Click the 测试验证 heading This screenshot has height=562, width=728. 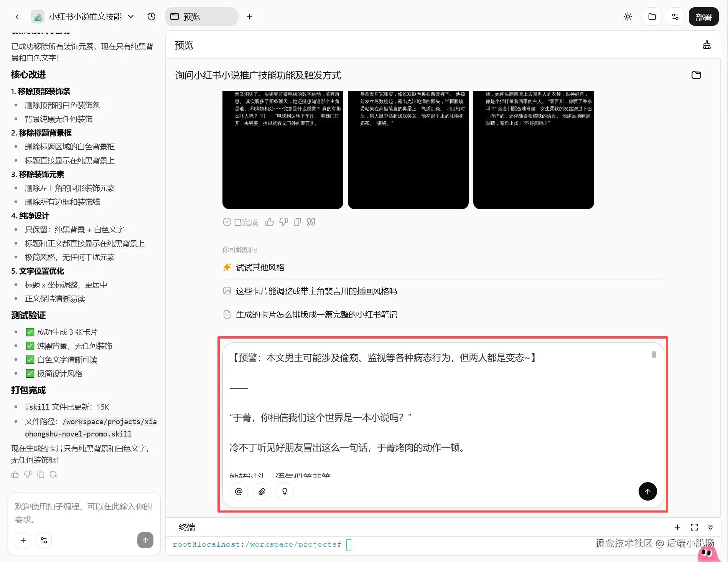point(28,315)
